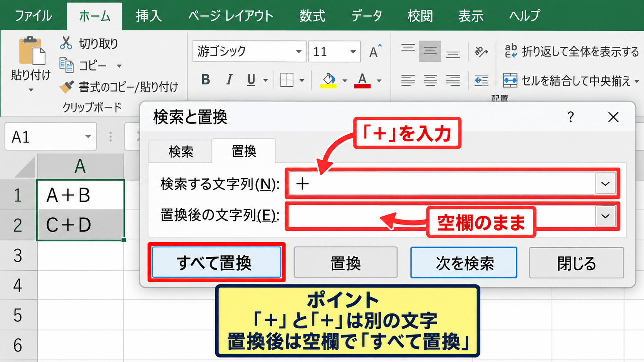Open the ファイル menu
Screen dimensions: 644x362
(x=33, y=16)
